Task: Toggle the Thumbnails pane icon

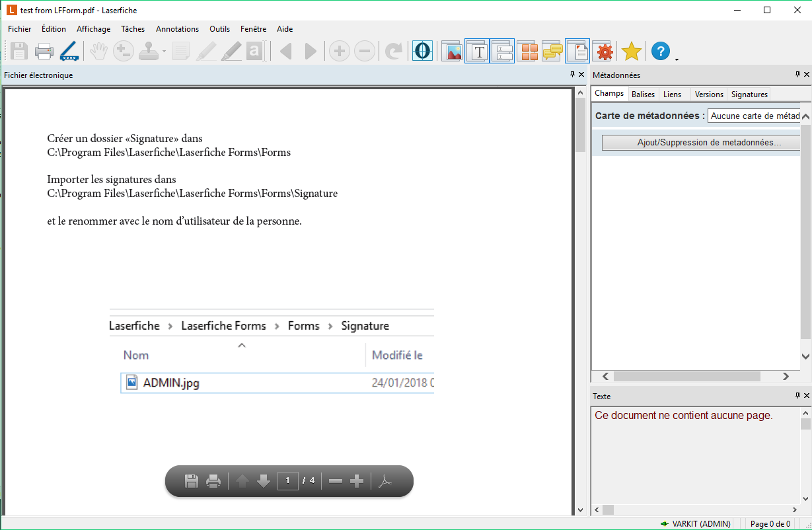Action: [528, 51]
